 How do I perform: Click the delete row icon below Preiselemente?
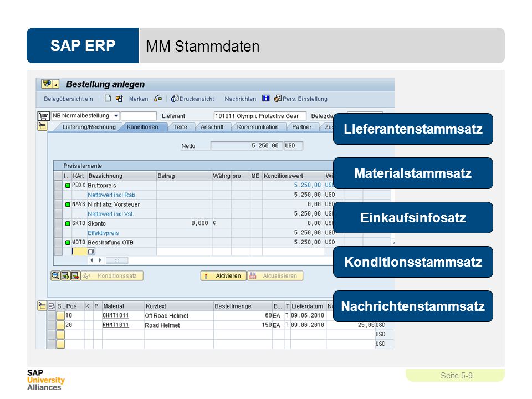pyautogui.click(x=75, y=276)
